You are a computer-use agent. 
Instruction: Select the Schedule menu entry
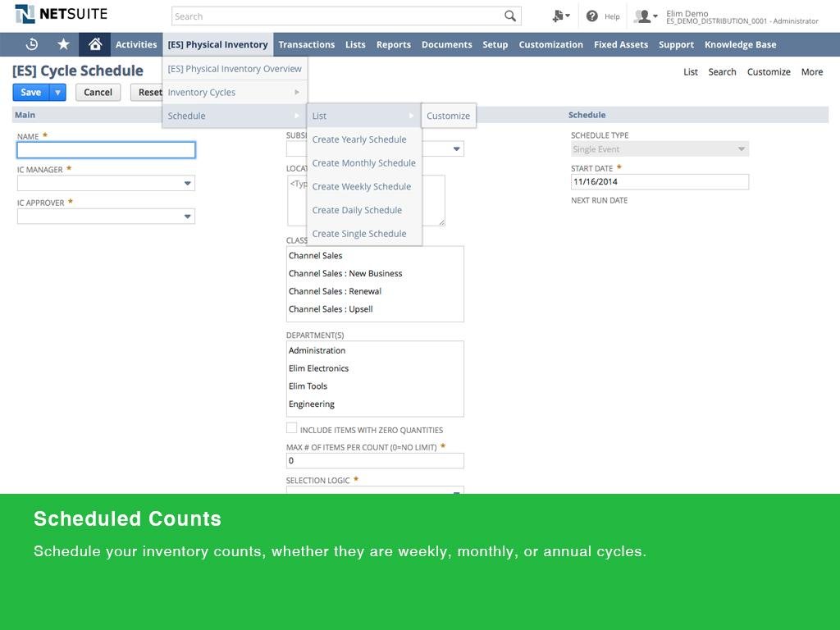click(235, 116)
